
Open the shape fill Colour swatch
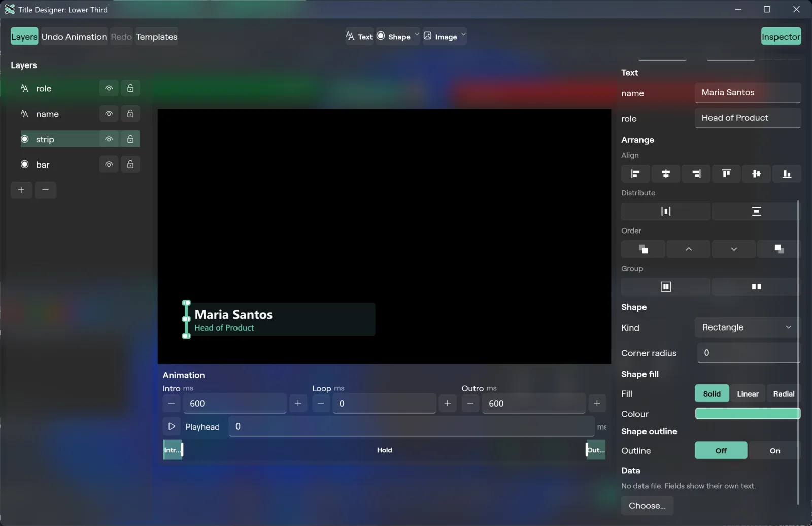coord(748,414)
